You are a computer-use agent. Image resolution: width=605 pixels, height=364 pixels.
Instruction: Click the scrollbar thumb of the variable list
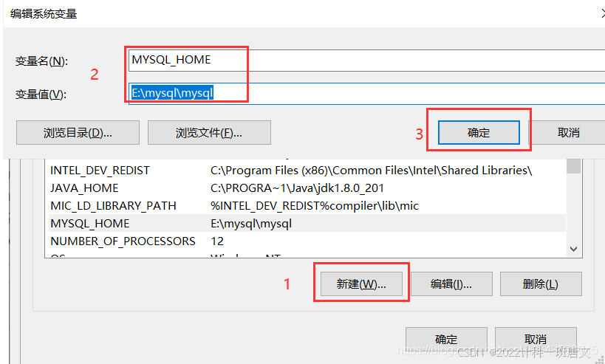point(574,166)
